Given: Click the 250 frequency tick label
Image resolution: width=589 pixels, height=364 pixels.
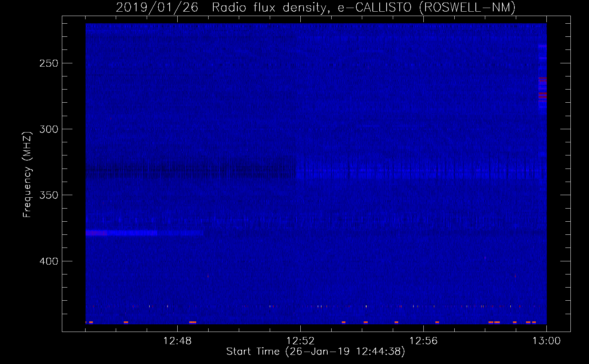Looking at the screenshot, I should [x=49, y=63].
